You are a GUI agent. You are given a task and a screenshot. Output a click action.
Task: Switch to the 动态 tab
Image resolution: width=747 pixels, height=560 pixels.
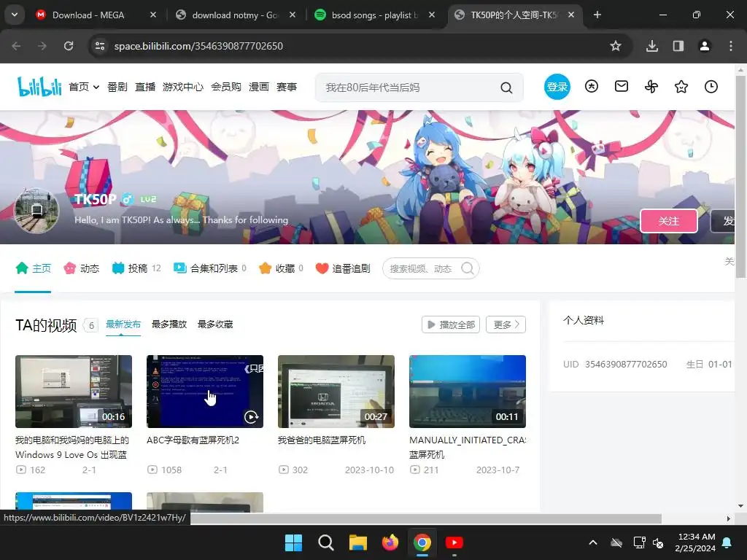click(82, 268)
